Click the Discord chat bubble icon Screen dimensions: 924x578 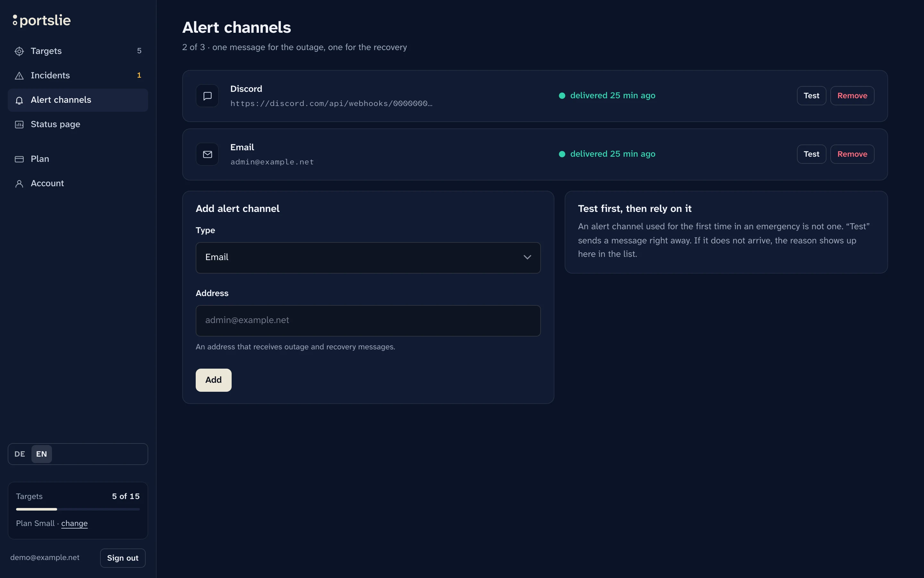tap(207, 96)
